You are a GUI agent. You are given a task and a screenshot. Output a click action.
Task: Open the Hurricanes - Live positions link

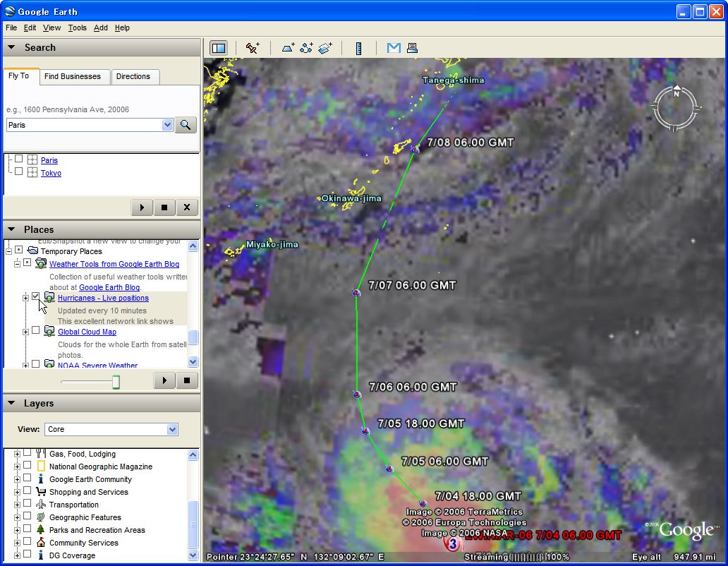(103, 298)
